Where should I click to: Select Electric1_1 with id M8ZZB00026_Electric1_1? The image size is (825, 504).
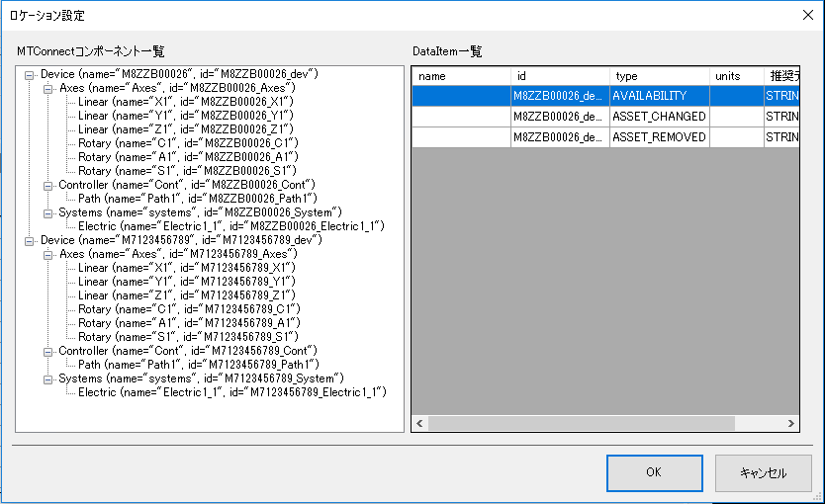231,226
